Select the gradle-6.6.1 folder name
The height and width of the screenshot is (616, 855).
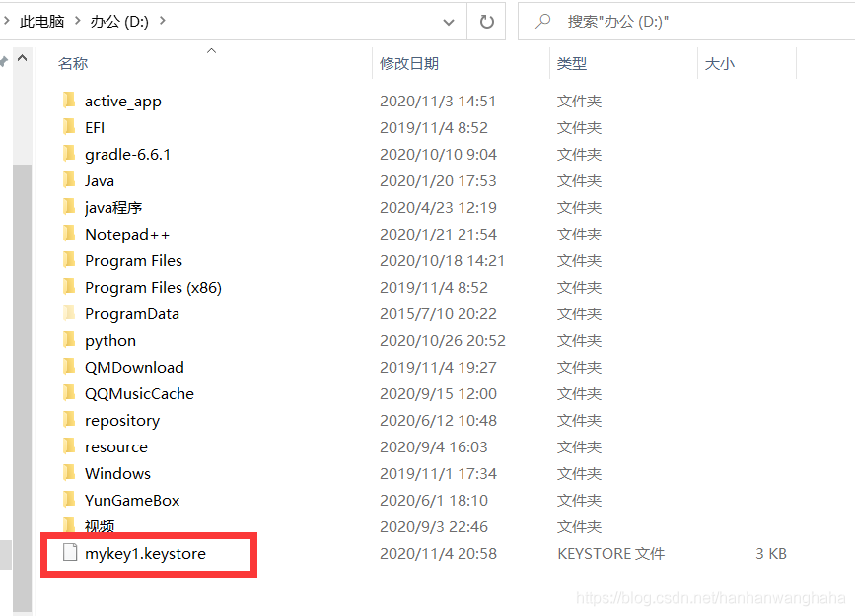point(127,155)
